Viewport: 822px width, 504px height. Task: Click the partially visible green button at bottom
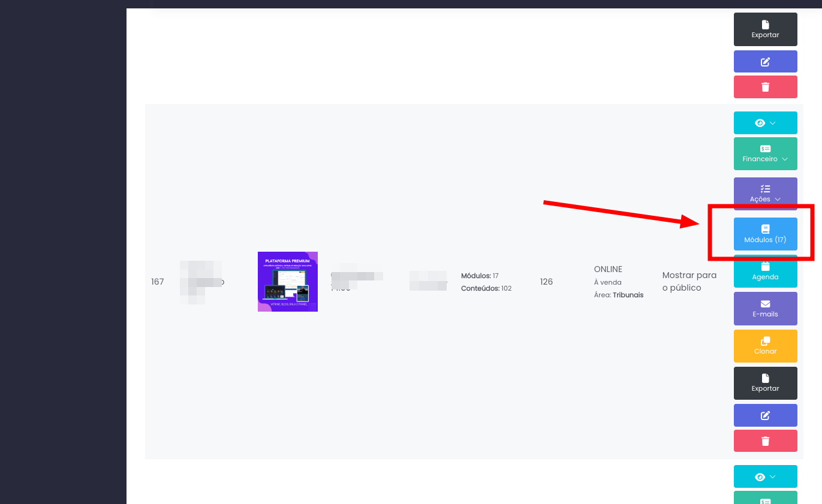pos(765,498)
